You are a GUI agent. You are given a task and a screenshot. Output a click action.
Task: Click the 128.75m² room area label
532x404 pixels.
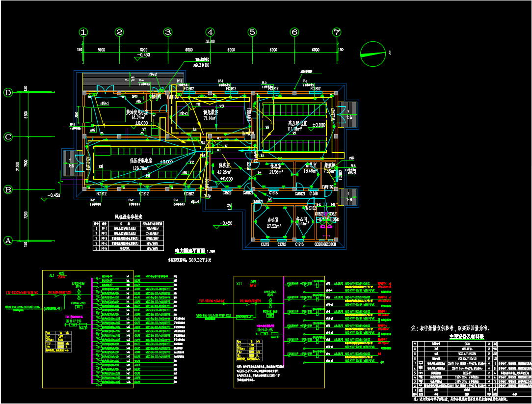click(x=141, y=167)
